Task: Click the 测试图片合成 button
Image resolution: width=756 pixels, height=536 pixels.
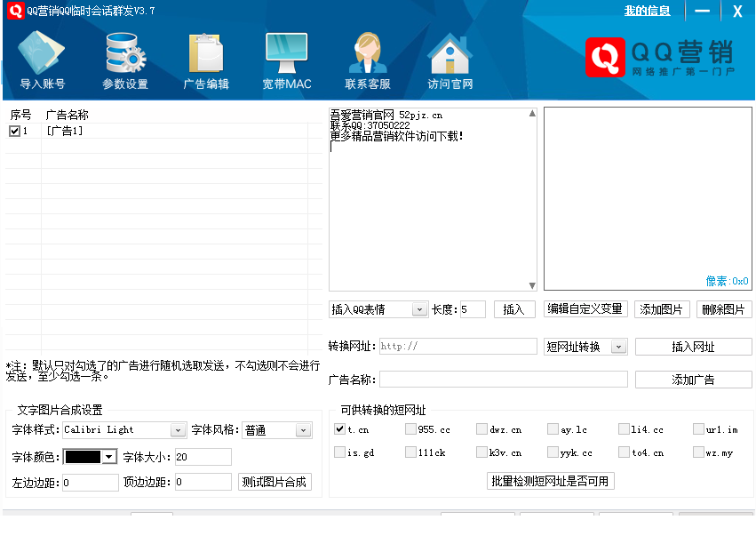Action: (275, 482)
